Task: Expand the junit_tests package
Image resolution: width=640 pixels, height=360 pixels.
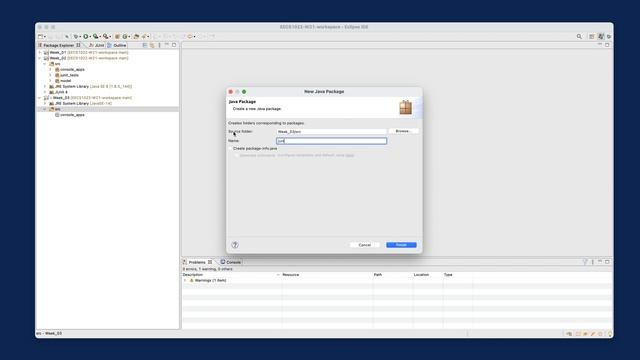Action: 51,76
